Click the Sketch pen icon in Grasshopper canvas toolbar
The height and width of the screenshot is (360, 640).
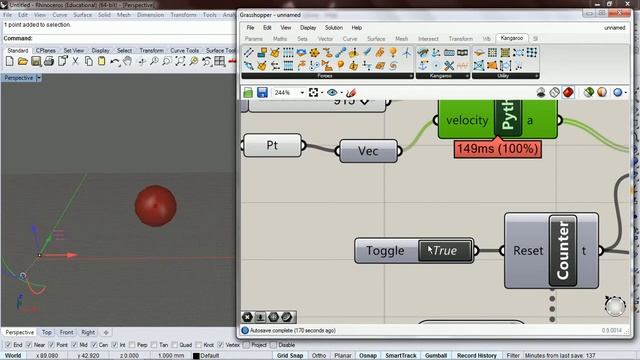click(351, 93)
